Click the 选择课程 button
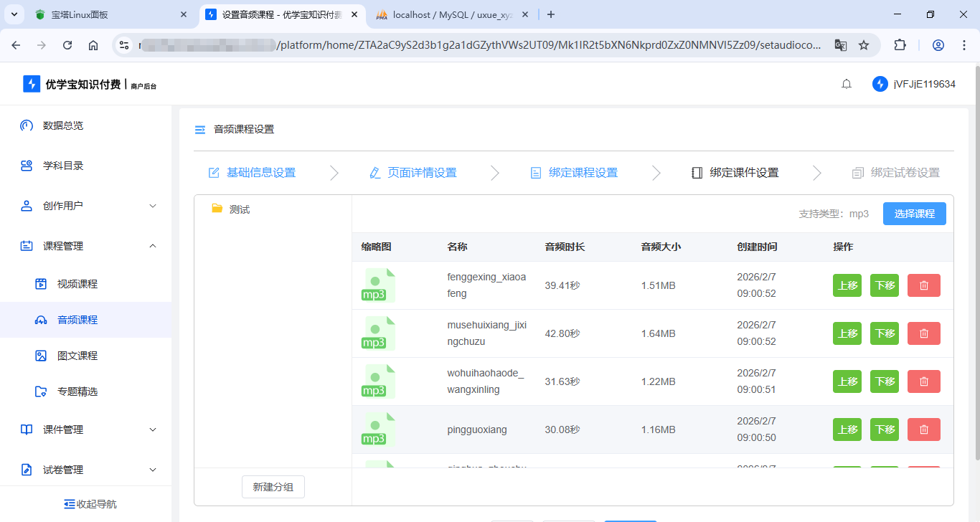The image size is (980, 522). [x=914, y=214]
